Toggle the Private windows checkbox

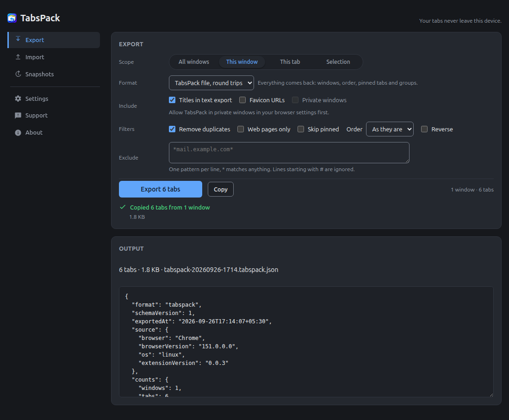(x=295, y=100)
